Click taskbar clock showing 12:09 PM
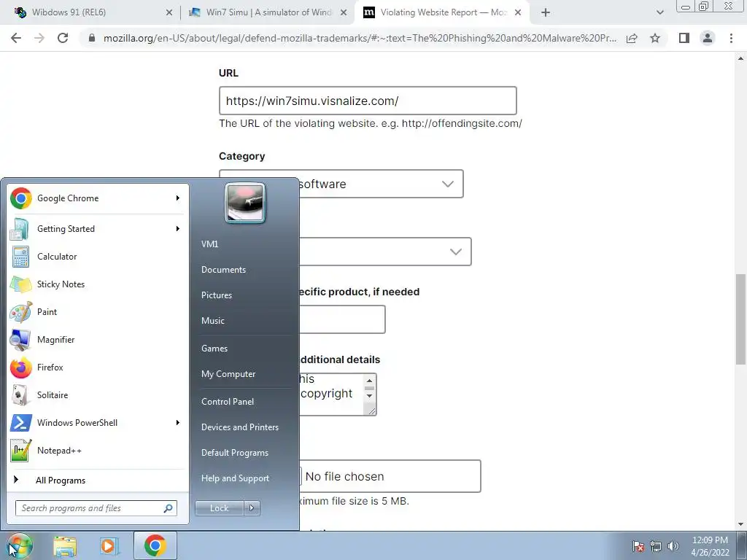The image size is (747, 560). (710, 546)
